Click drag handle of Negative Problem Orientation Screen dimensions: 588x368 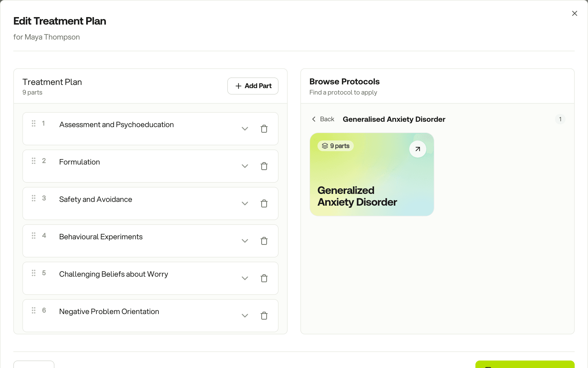(34, 310)
